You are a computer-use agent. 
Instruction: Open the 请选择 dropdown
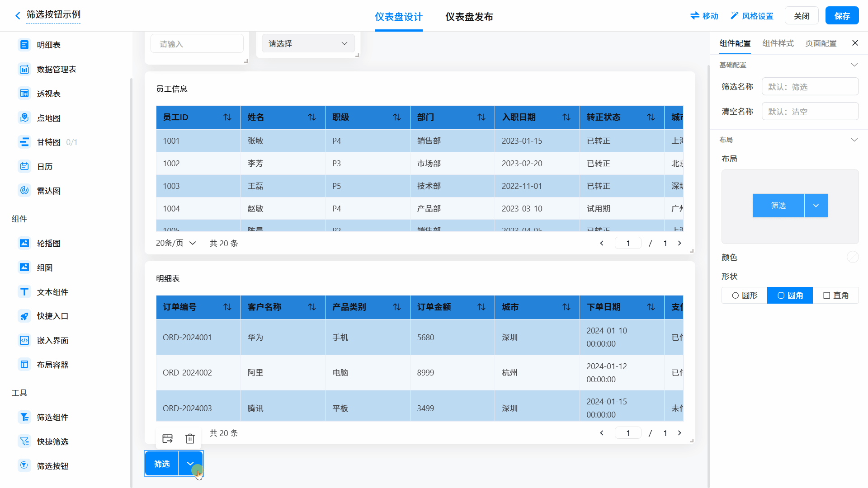pyautogui.click(x=308, y=44)
